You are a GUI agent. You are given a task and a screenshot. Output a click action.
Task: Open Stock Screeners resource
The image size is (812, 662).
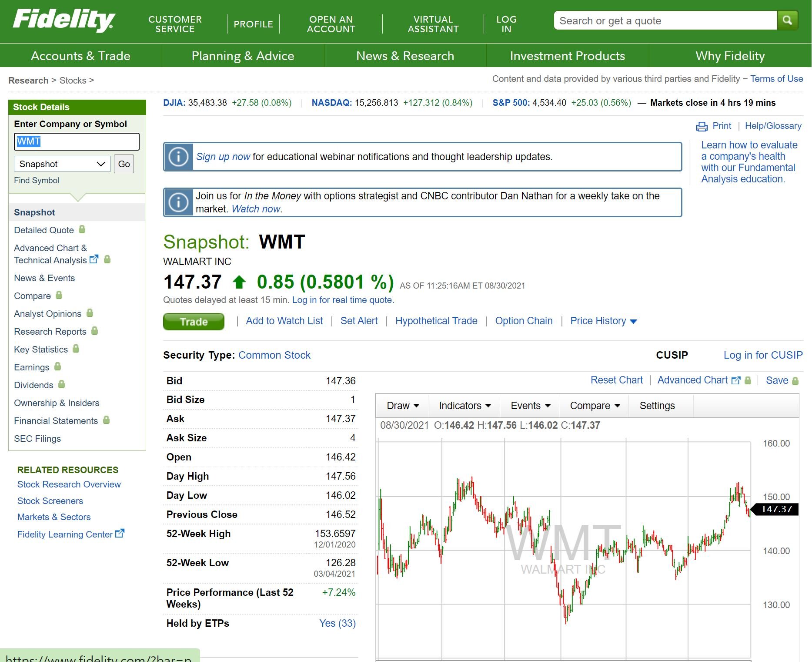[50, 501]
